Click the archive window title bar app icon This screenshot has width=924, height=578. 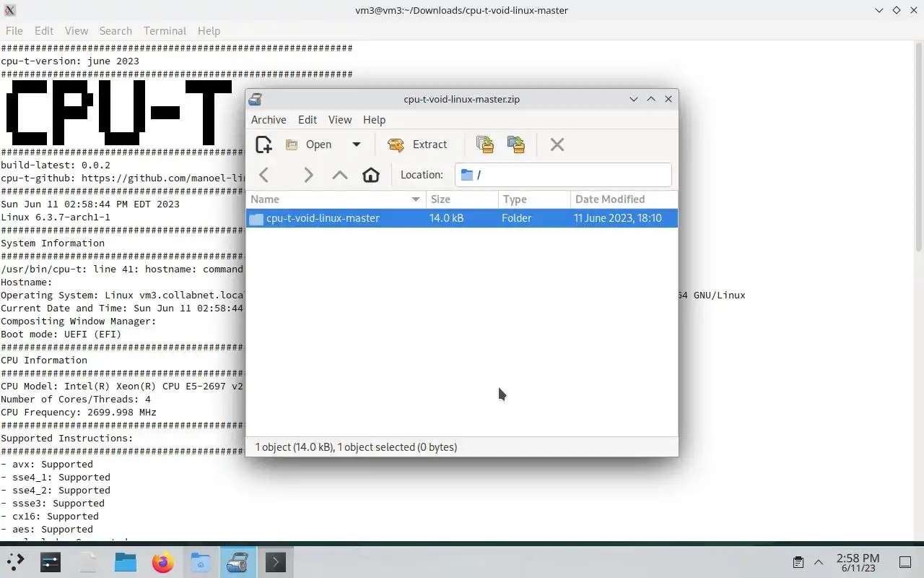(x=256, y=99)
